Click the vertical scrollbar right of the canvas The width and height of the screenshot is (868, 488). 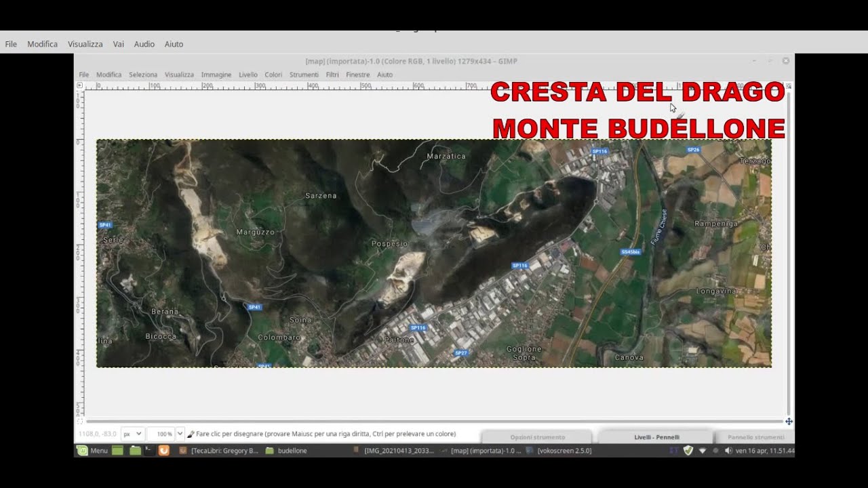(x=789, y=252)
